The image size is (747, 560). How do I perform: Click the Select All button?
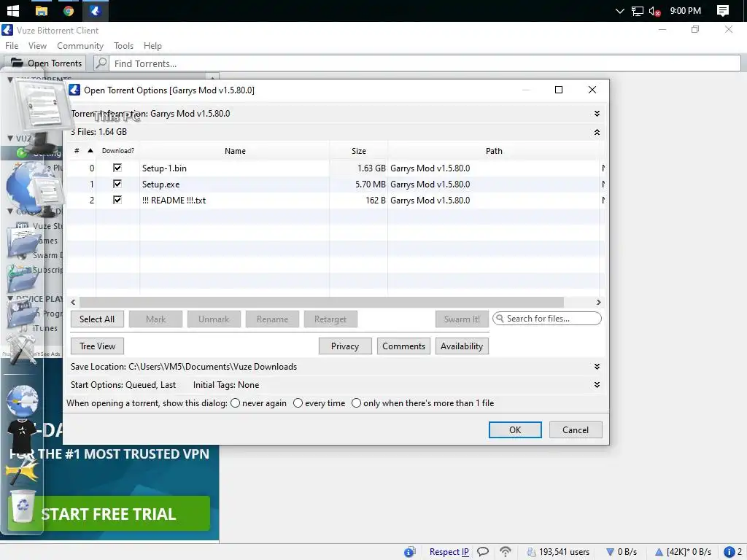(97, 319)
